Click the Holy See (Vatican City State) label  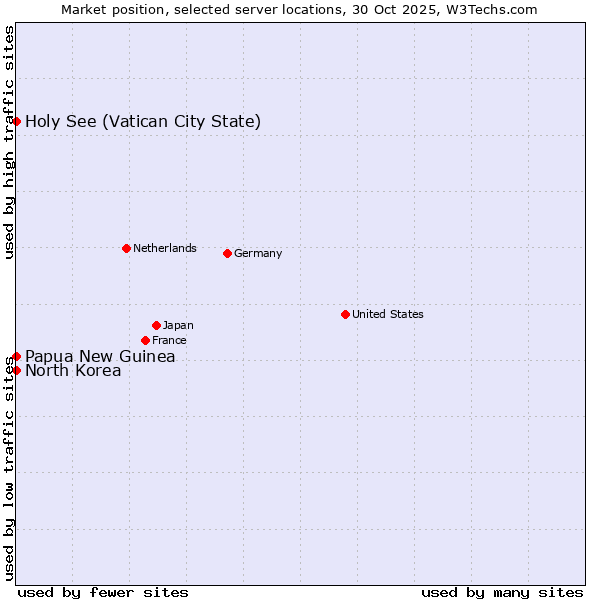click(143, 122)
